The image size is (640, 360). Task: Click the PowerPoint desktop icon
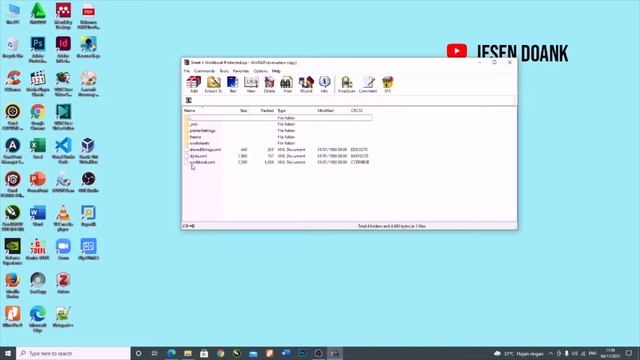pyautogui.click(x=38, y=182)
